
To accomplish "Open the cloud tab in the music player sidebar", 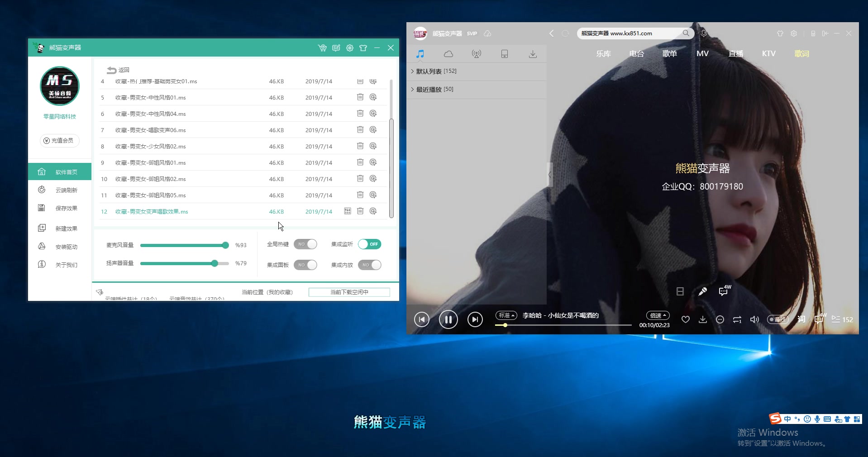I will (x=448, y=54).
